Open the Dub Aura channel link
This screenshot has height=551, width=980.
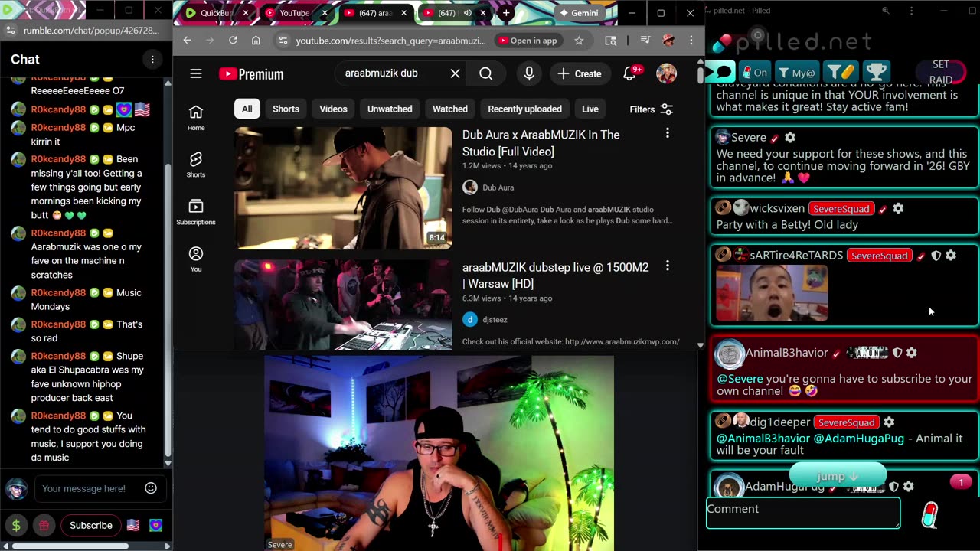tap(498, 187)
